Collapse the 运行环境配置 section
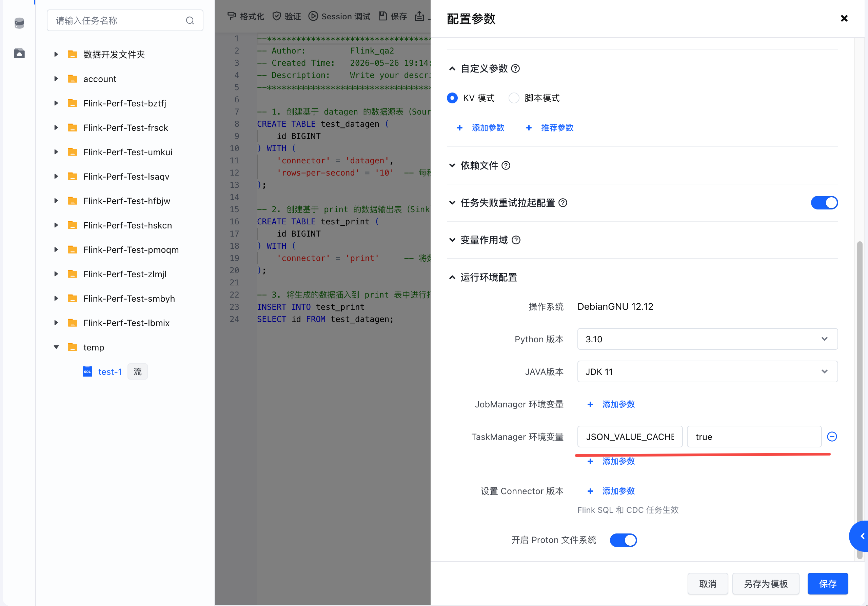 (x=452, y=278)
